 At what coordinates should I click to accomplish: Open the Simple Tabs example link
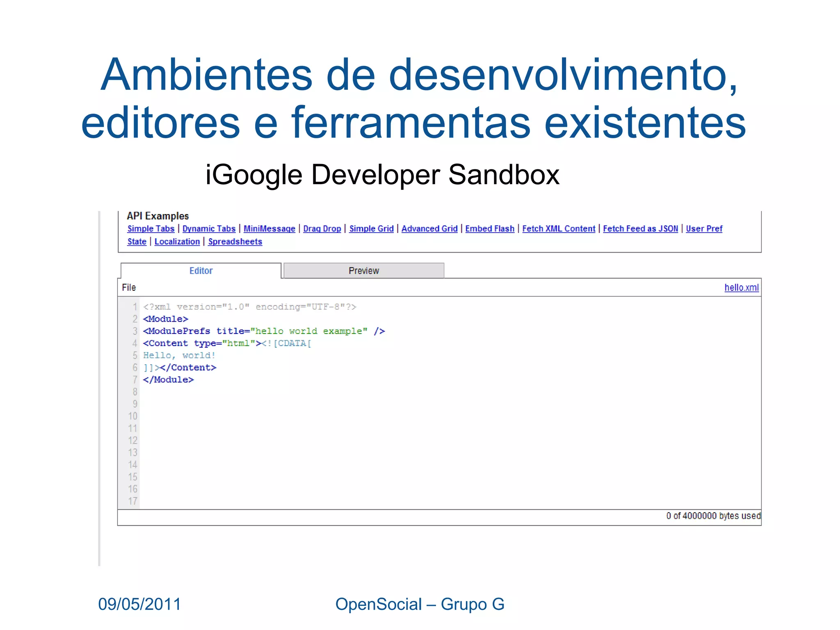(x=151, y=228)
